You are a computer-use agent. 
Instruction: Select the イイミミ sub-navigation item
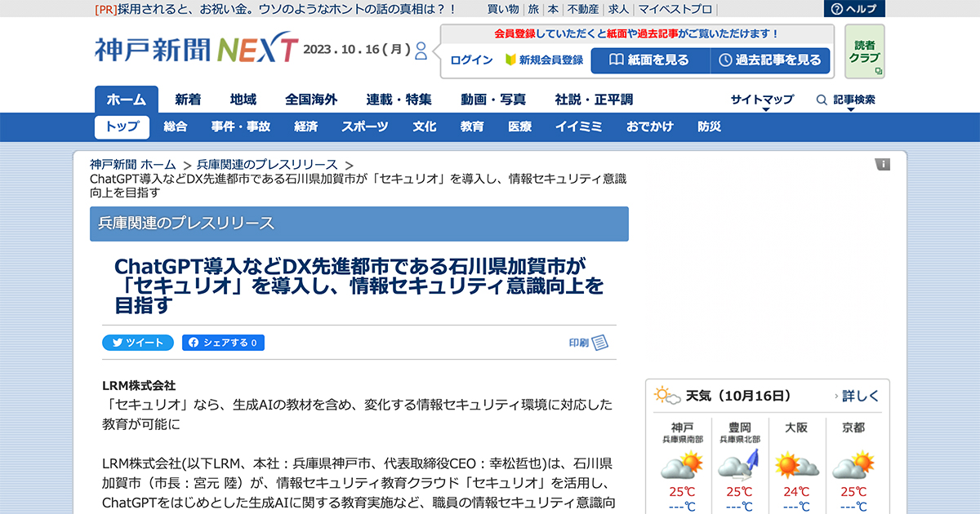click(579, 126)
